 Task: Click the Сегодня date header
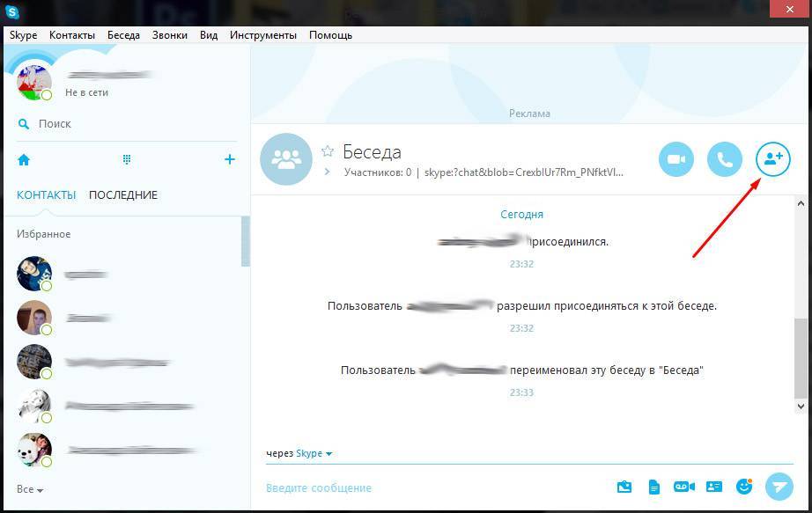point(521,215)
